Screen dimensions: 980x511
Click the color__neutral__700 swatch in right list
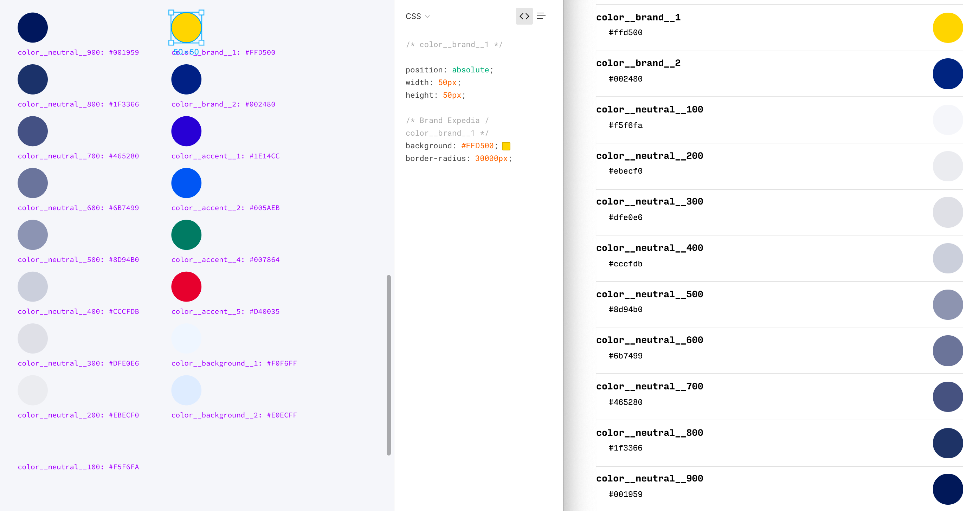[947, 397]
